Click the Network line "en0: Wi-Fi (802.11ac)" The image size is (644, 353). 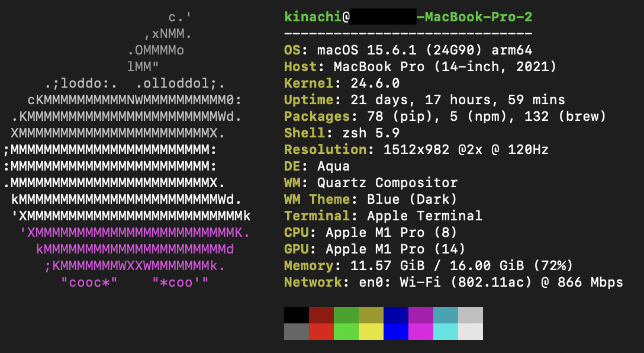(454, 283)
